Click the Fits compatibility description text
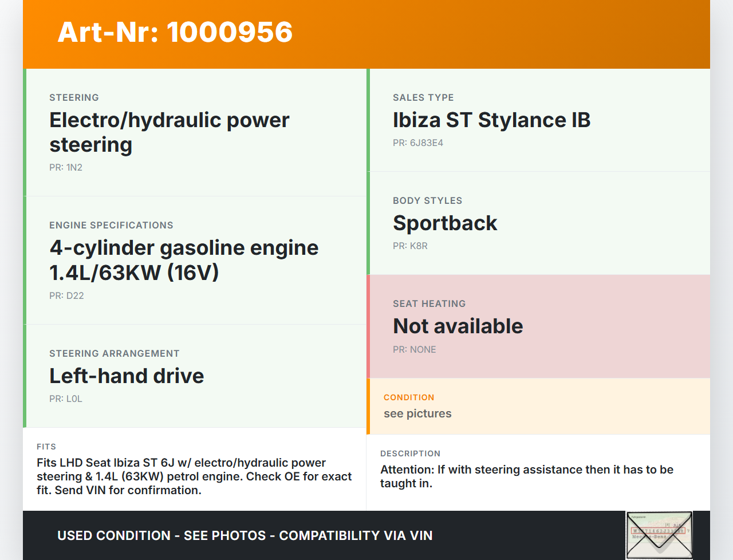Screen dimensions: 733x560 click(x=194, y=476)
